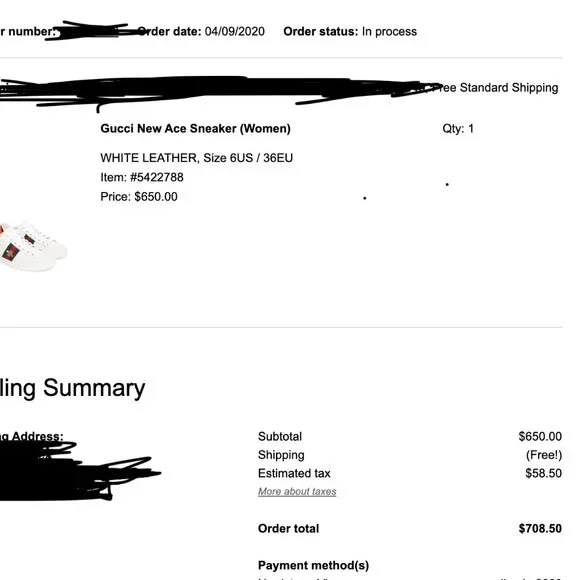The image size is (580, 580).
Task: Click the Billing Summary heading
Action: pyautogui.click(x=72, y=388)
